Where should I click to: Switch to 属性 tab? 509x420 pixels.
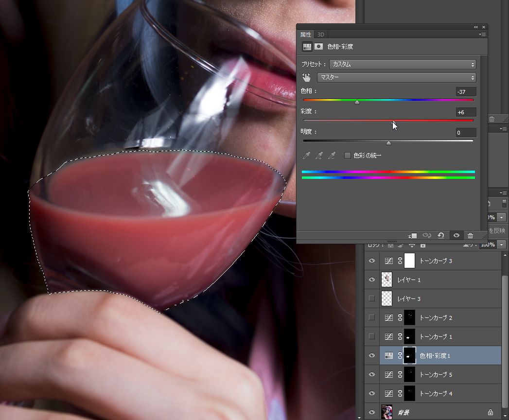(305, 35)
